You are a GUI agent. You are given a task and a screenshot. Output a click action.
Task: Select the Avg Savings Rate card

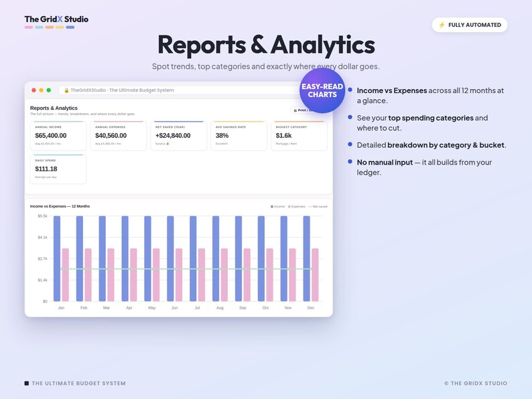click(x=239, y=136)
